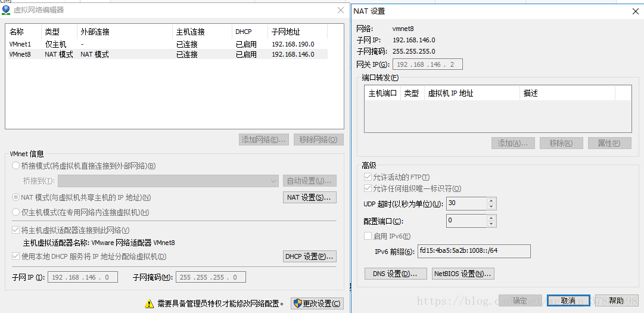Click subnet address 192.168.190.0 cell
The height and width of the screenshot is (313, 644).
point(293,44)
